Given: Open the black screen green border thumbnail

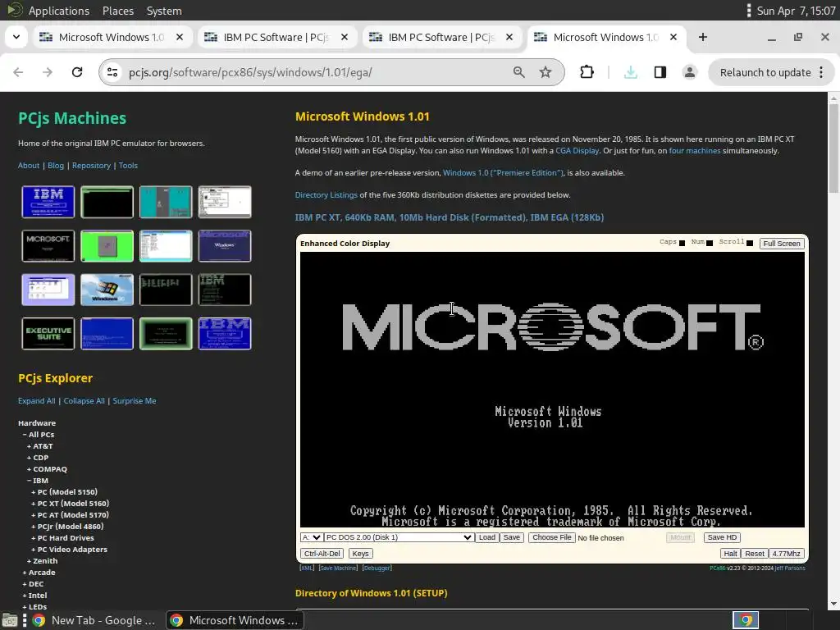Looking at the screenshot, I should (x=107, y=202).
